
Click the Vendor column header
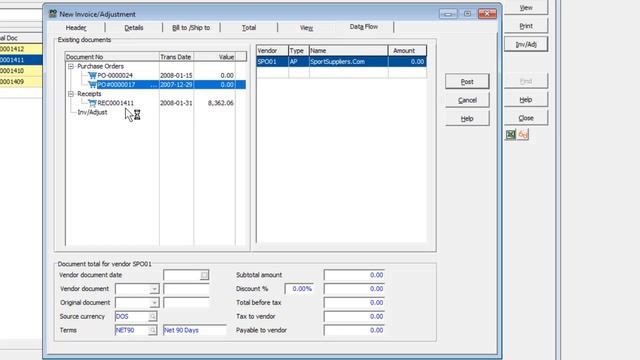[272, 51]
